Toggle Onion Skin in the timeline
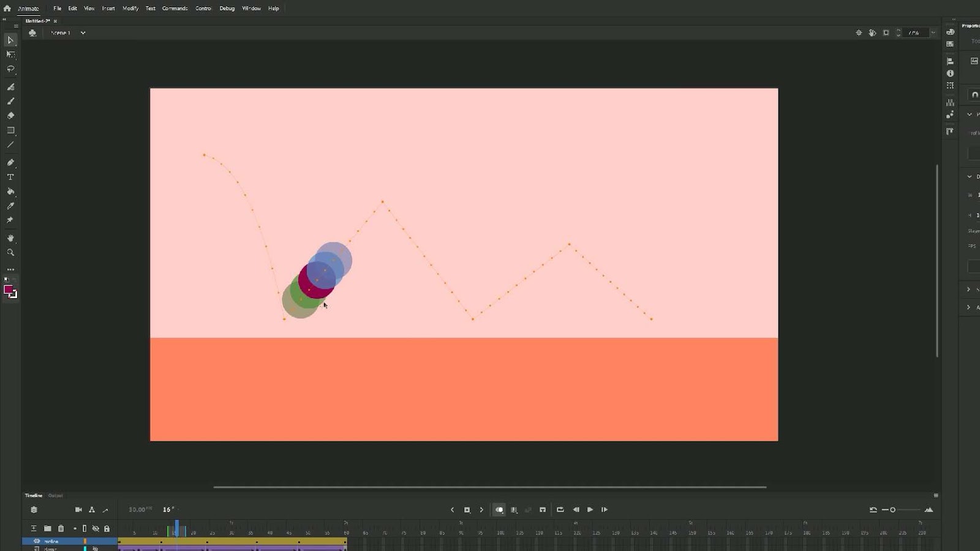The width and height of the screenshot is (980, 551). pyautogui.click(x=500, y=509)
